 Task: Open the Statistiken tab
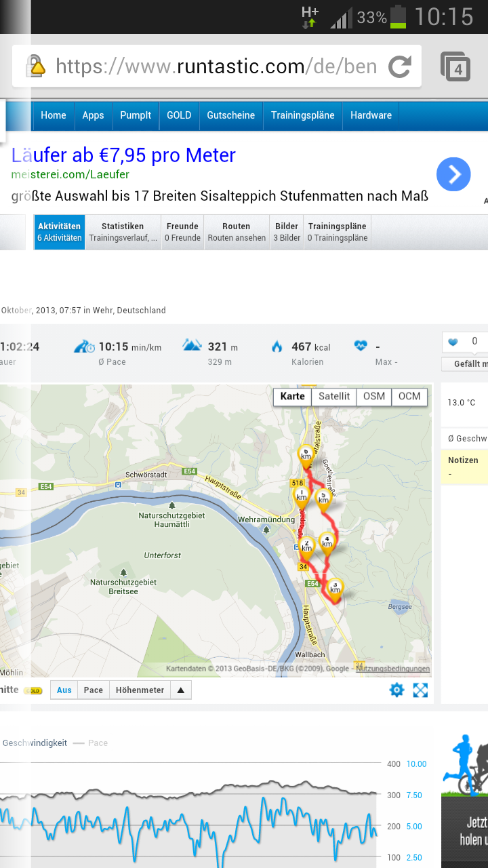click(x=123, y=232)
